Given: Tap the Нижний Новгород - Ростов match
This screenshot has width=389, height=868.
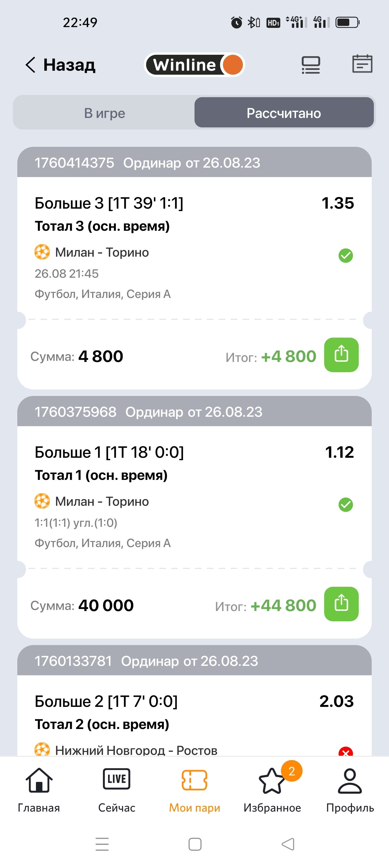Looking at the screenshot, I should 136,750.
